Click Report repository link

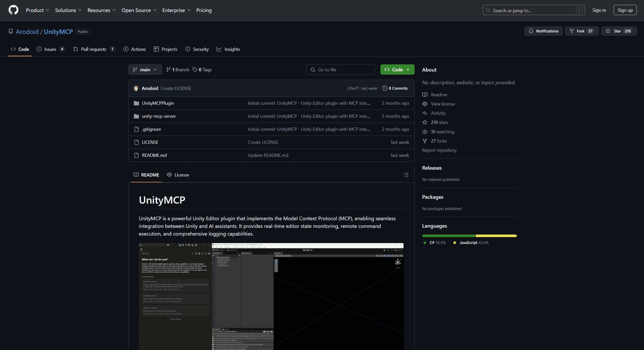pos(439,150)
